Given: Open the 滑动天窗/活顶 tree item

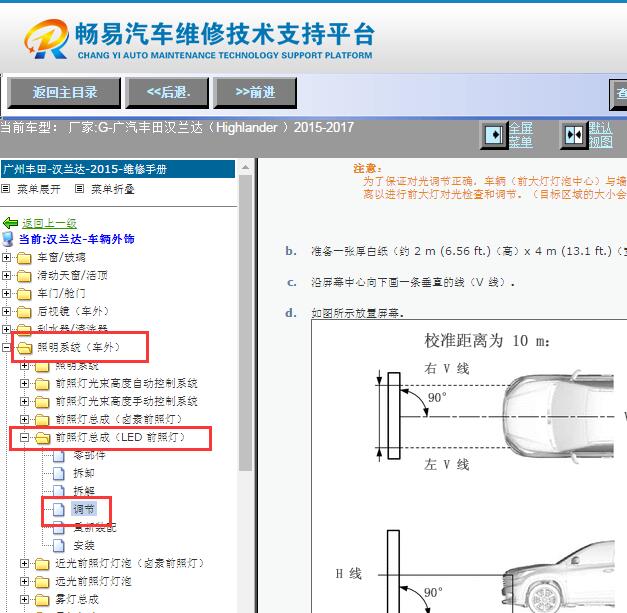Looking at the screenshot, I should point(72,276).
